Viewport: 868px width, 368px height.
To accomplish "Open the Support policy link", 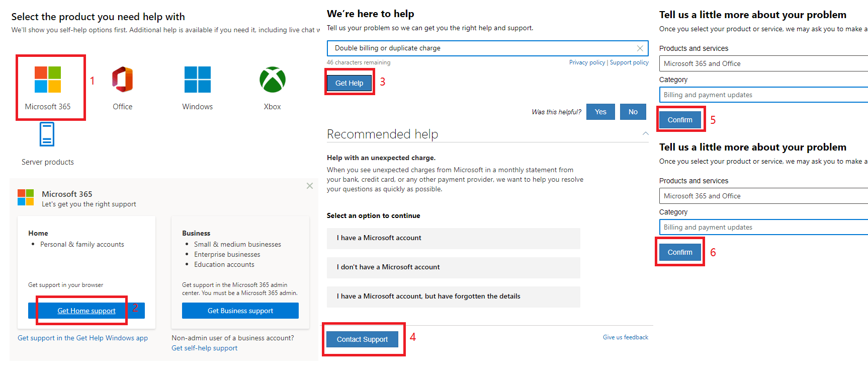I will pos(629,62).
